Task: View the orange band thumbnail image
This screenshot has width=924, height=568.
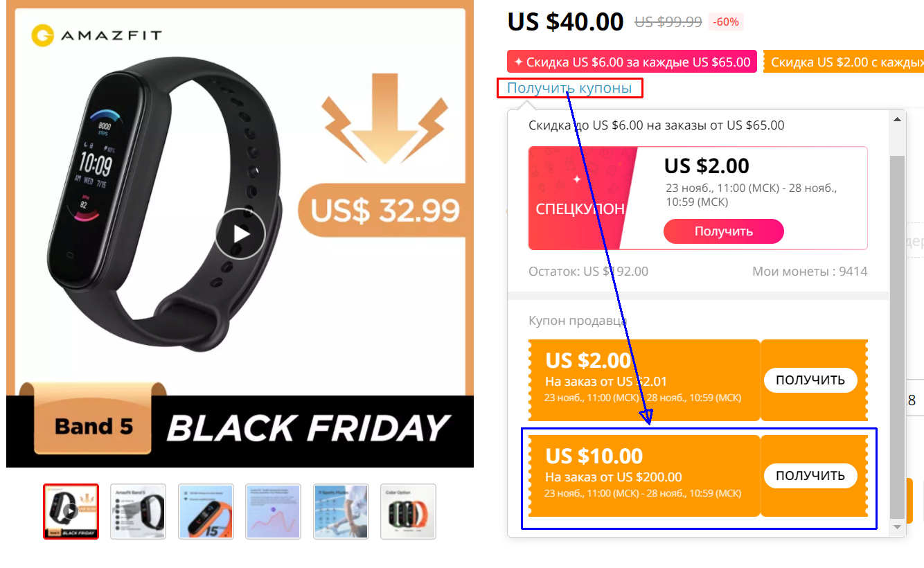Action: pos(206,511)
